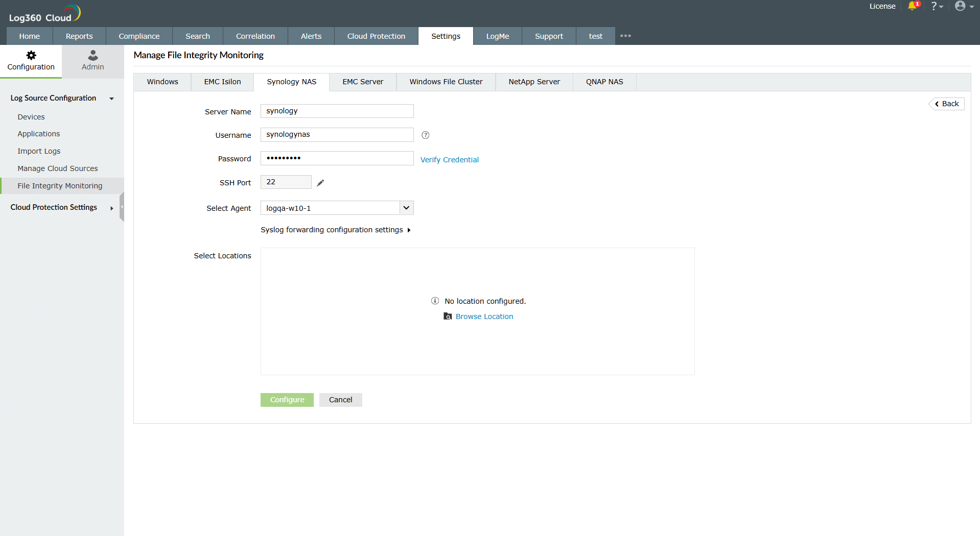
Task: Expand Syslog forwarding configuration settings
Action: click(336, 230)
